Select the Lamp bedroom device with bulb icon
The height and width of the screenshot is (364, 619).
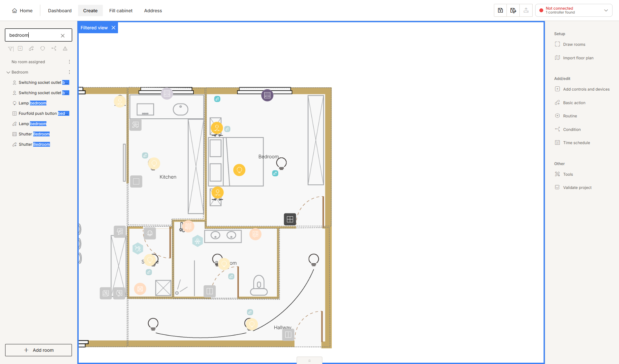[x=30, y=103]
